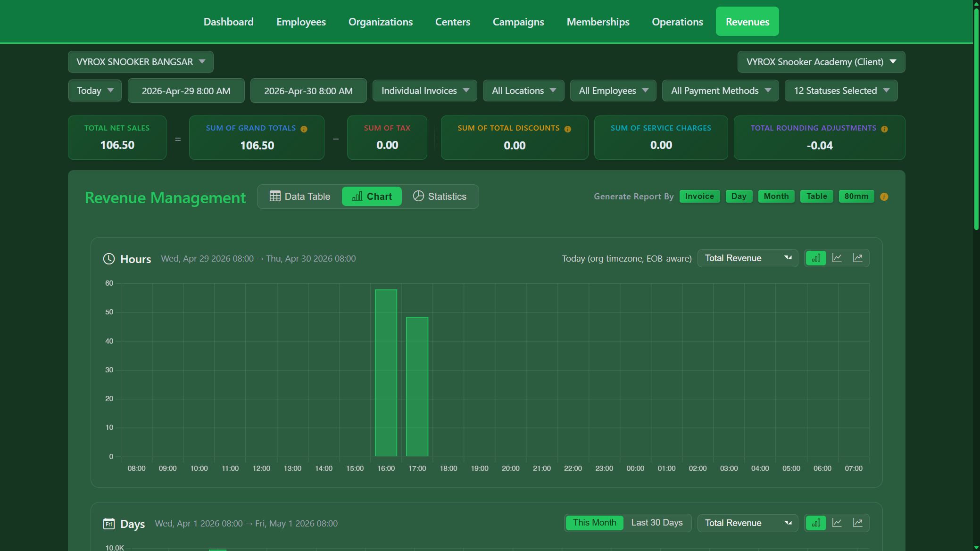Open Operations navigation item

point(677,22)
